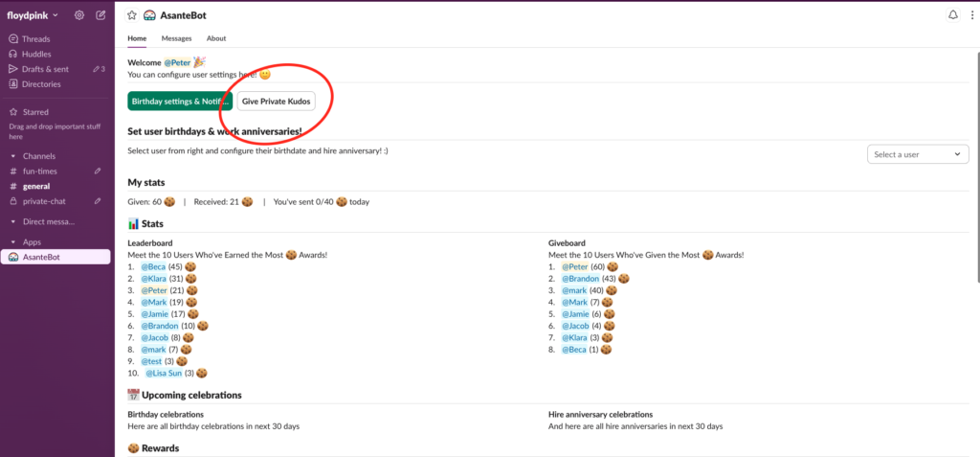Click the My stats heading
The height and width of the screenshot is (457, 980).
[146, 183]
